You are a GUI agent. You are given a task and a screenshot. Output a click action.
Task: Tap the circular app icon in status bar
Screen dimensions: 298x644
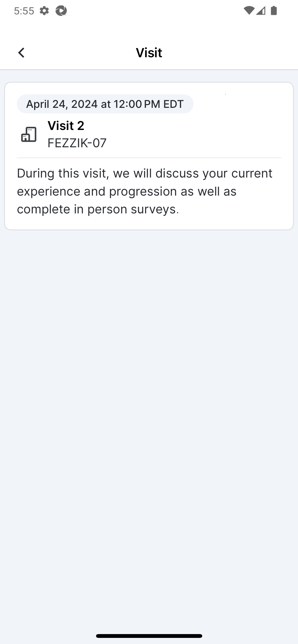pyautogui.click(x=61, y=11)
